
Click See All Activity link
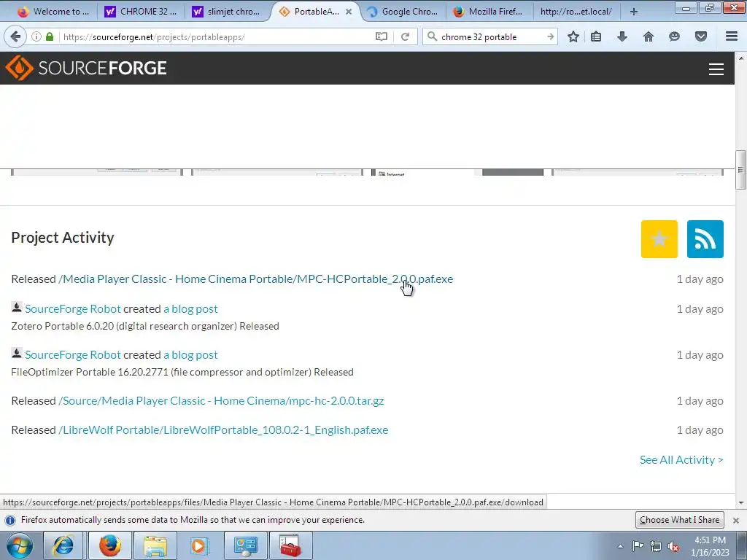[681, 460]
